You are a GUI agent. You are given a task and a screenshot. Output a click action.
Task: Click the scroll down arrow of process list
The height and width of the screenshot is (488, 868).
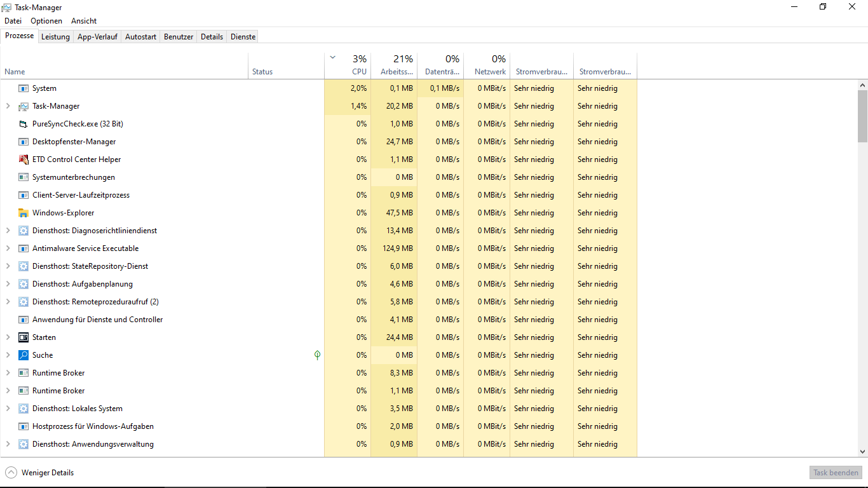point(862,451)
